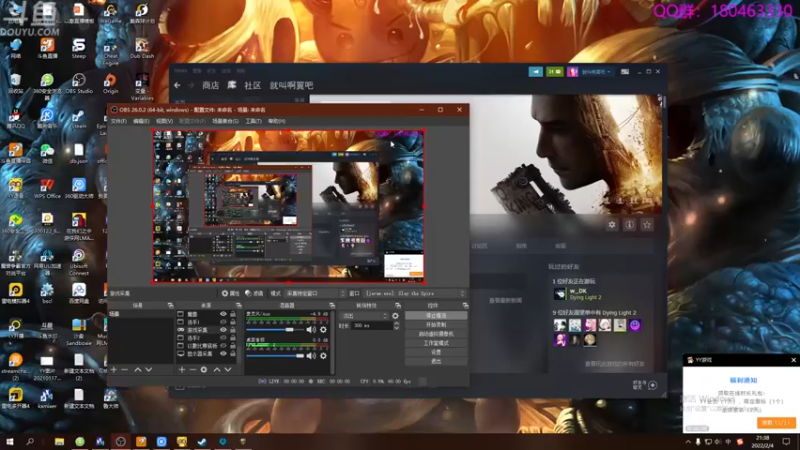Toggle visibility of the fifth source row
The width and height of the screenshot is (800, 450).
(x=223, y=345)
